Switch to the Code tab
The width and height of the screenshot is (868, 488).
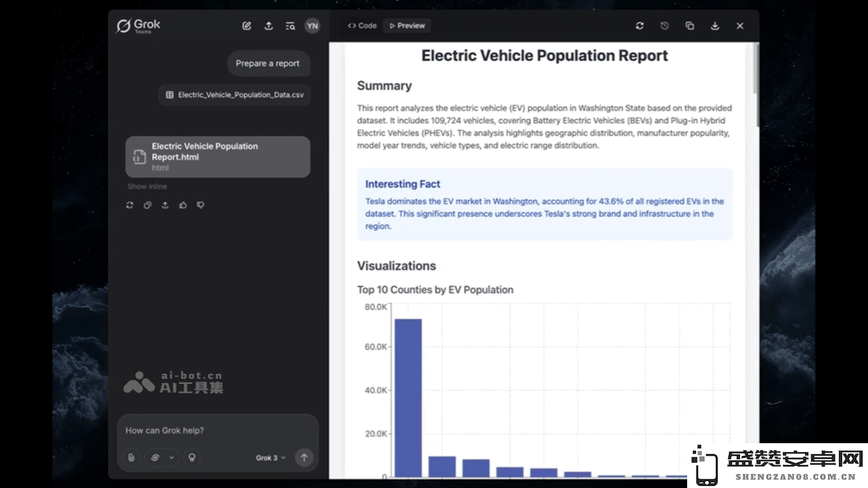pos(362,26)
